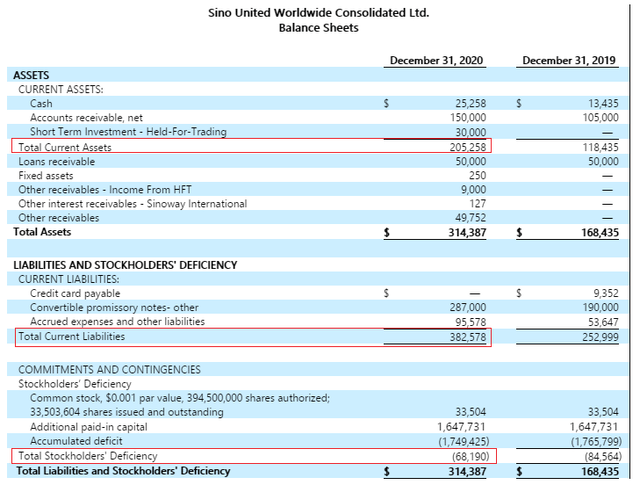Click the 'Balance Sheets' subtitle
The width and height of the screenshot is (640, 485).
pyautogui.click(x=318, y=28)
